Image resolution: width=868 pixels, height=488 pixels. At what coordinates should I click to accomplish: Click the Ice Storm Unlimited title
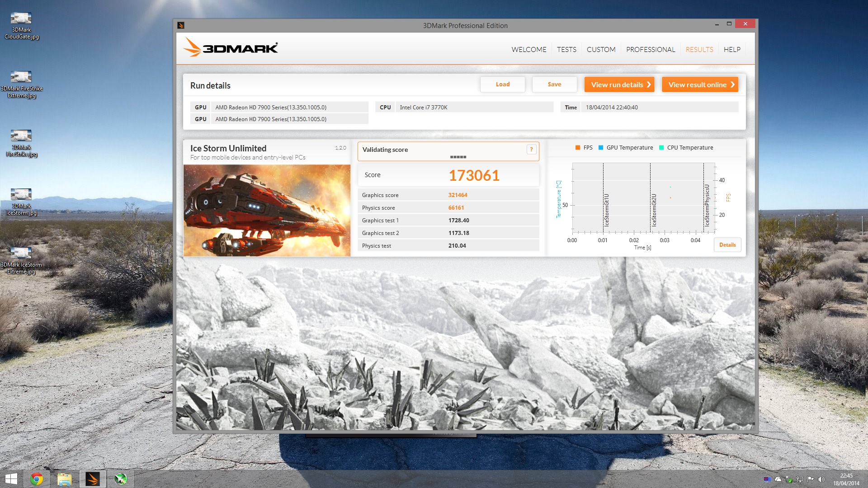(x=228, y=148)
